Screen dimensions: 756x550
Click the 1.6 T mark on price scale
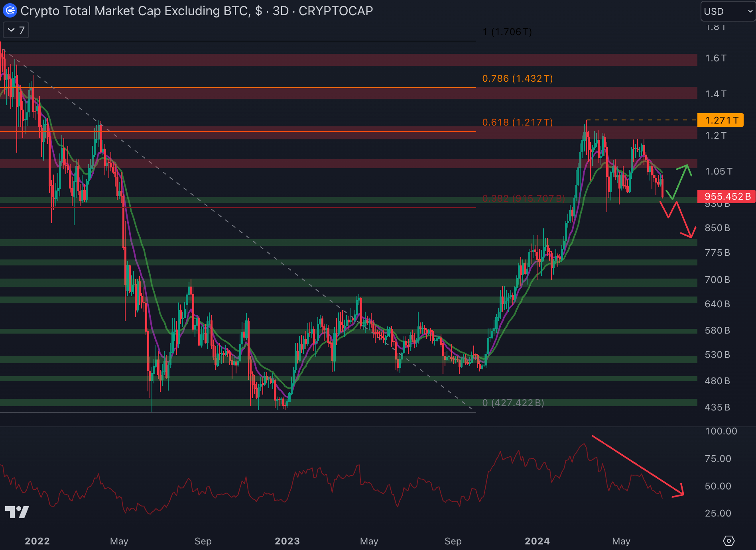pyautogui.click(x=716, y=59)
